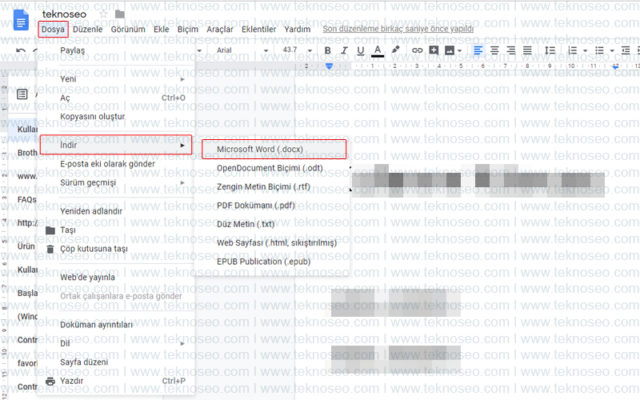Select Çöp kutusuna taşı

[116, 249]
